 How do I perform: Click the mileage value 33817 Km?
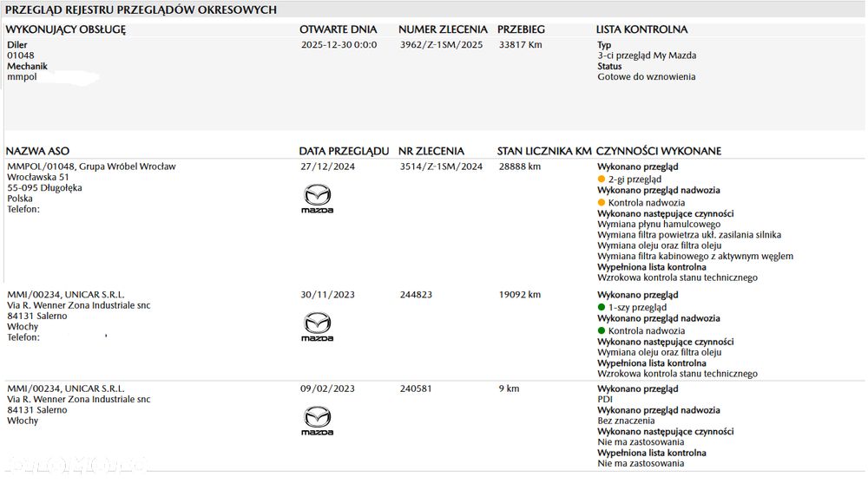(520, 45)
